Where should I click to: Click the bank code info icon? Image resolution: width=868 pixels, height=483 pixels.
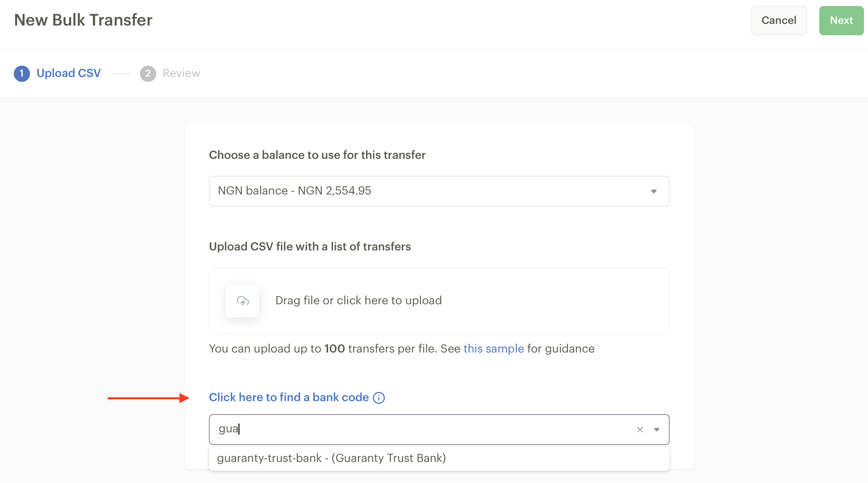click(379, 398)
